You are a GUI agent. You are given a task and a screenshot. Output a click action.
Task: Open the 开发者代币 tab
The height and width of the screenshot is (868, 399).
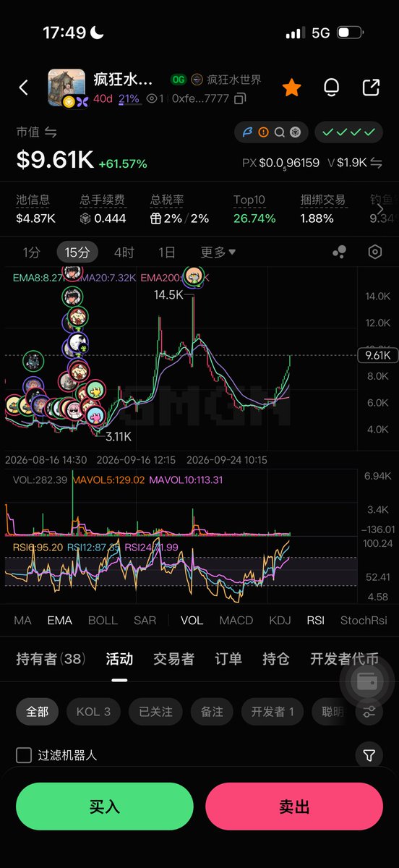tap(345, 659)
